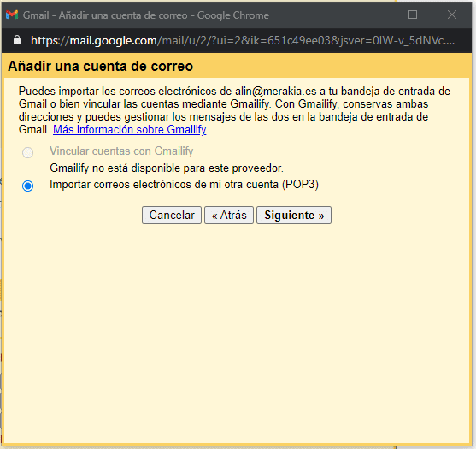Go back with the « Atrás button
Viewport: 476px width, 449px height.
tap(229, 215)
